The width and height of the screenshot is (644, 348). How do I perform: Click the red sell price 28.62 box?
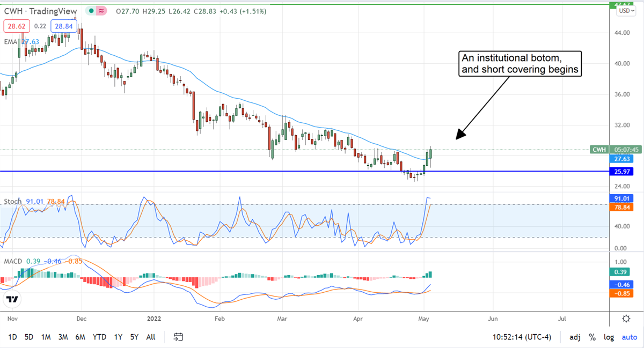tap(17, 26)
